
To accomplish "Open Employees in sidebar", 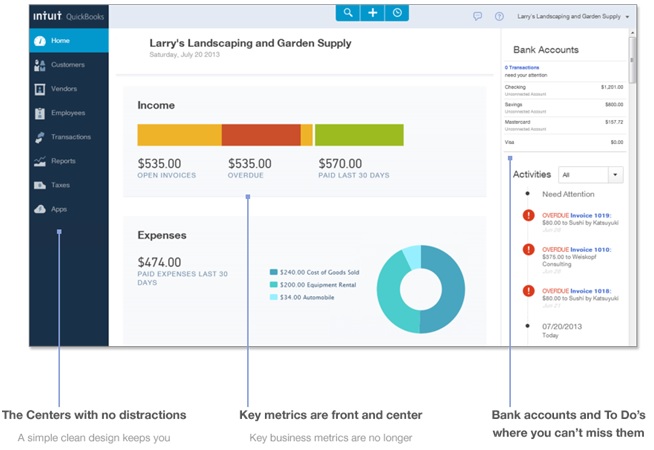I will tap(69, 113).
